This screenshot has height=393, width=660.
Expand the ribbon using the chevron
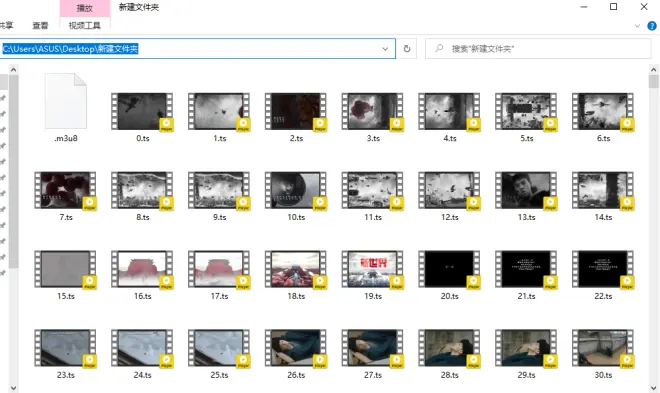(x=637, y=26)
